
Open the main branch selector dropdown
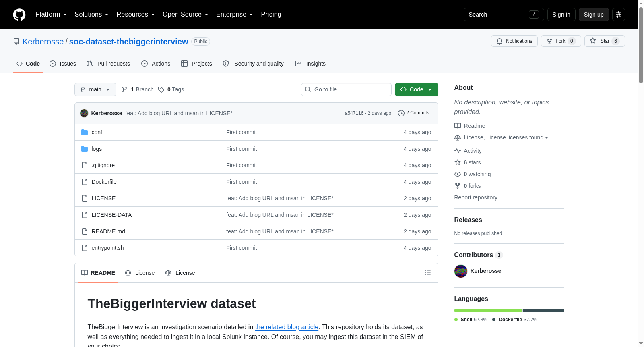click(95, 89)
